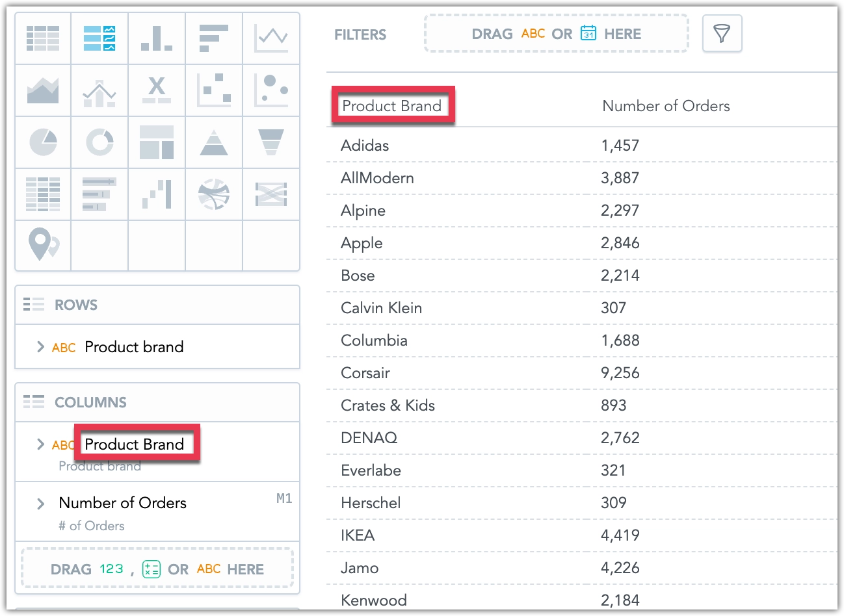This screenshot has width=844, height=616.
Task: Choose the scatter plot chart icon
Action: pos(214,90)
